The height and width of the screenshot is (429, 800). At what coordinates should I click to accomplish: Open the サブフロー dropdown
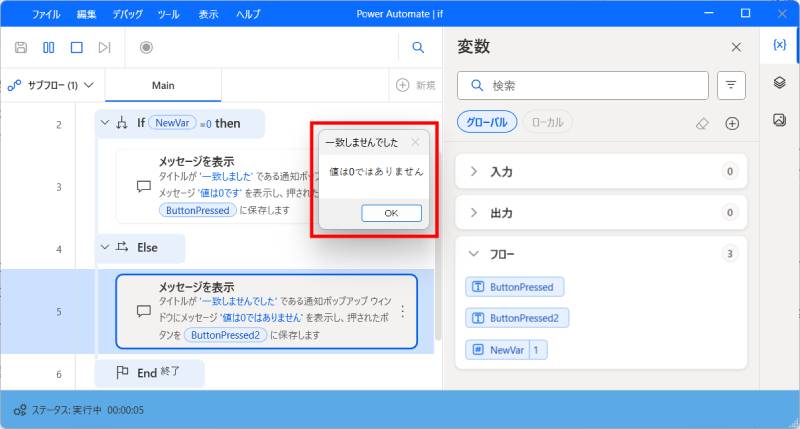(x=52, y=85)
